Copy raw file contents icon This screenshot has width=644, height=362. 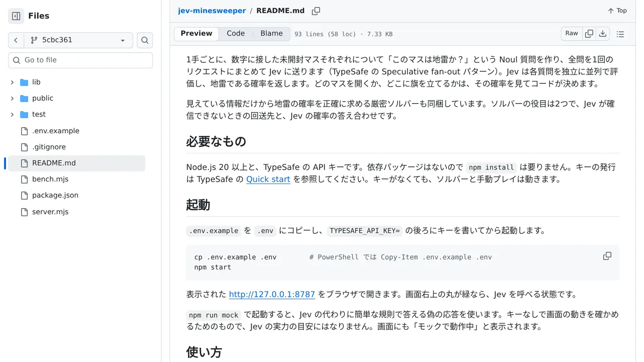tap(589, 34)
